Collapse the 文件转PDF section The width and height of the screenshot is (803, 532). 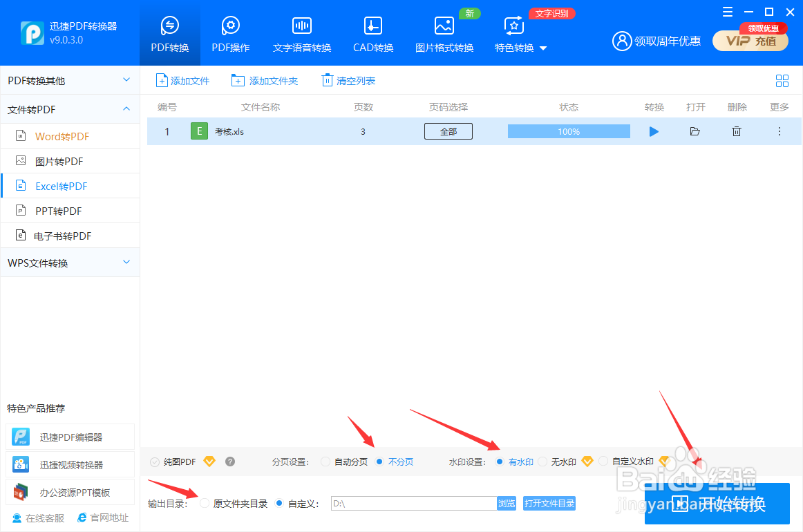click(70, 108)
